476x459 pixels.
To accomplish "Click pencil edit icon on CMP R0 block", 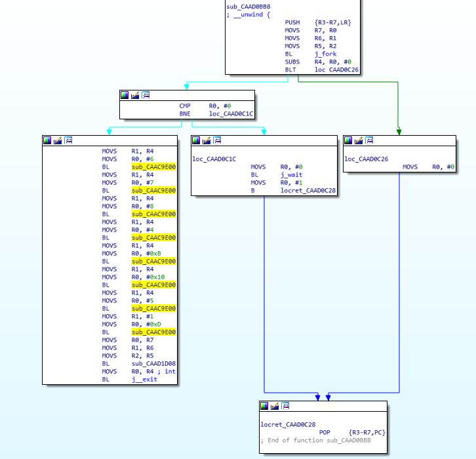I will pos(135,95).
